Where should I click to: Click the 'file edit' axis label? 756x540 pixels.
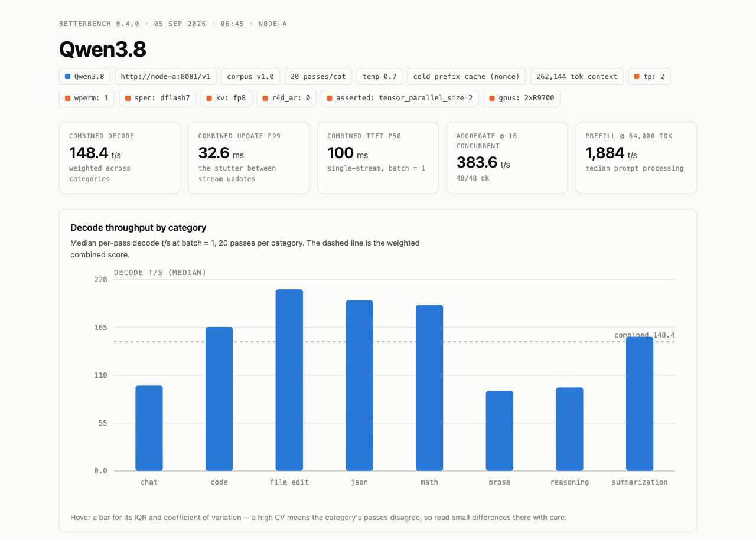289,482
